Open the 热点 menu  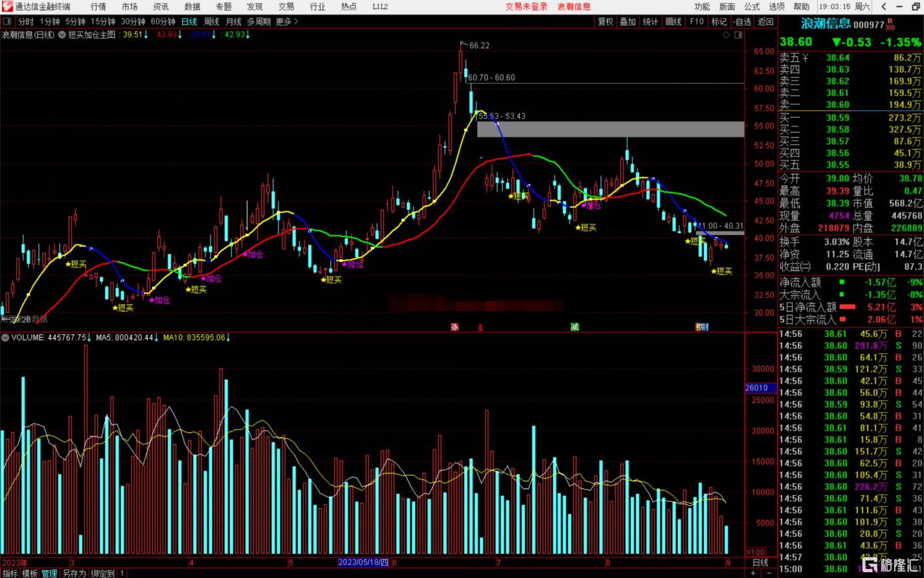tap(348, 6)
